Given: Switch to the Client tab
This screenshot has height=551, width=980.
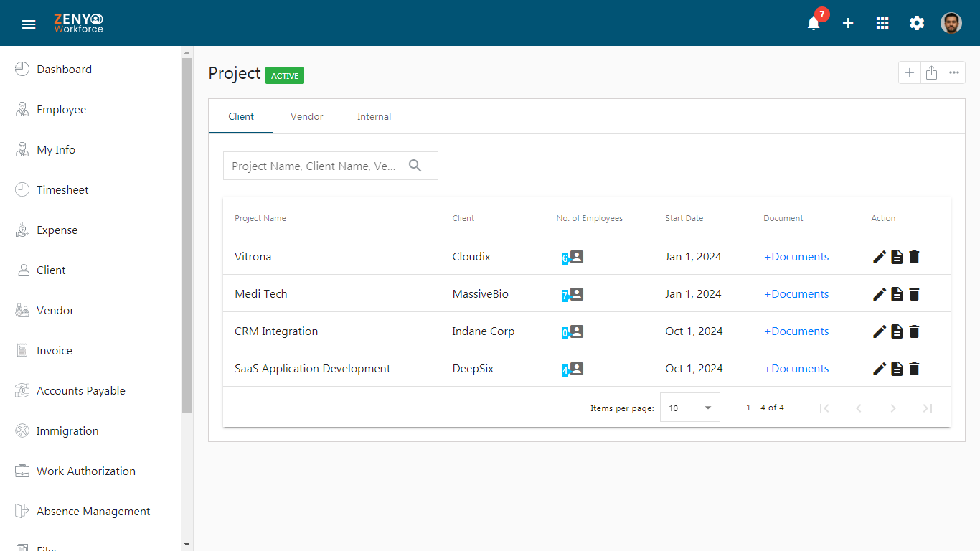Looking at the screenshot, I should pos(241,116).
